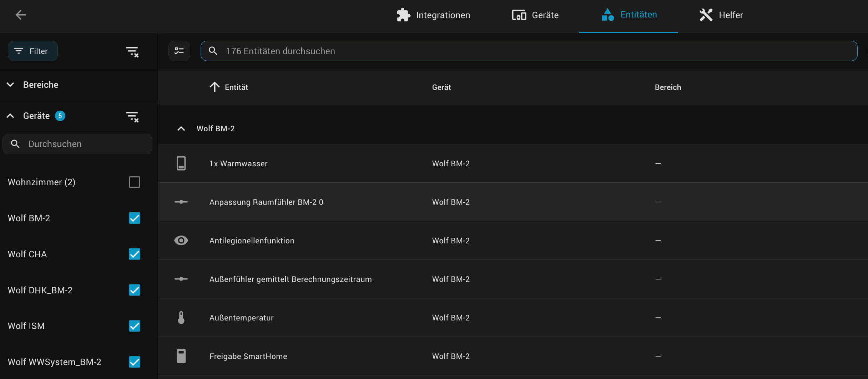Open the Helfer tab
868x379 pixels.
(x=721, y=15)
